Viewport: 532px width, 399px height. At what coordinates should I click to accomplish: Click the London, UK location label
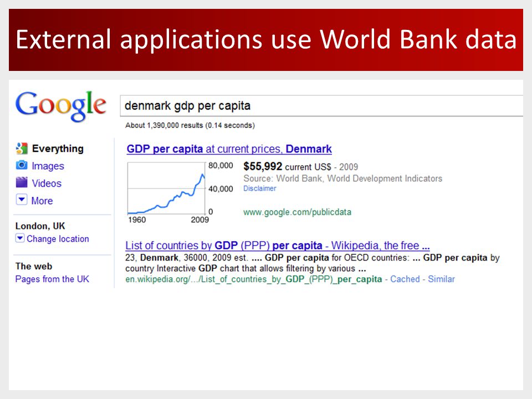point(40,226)
